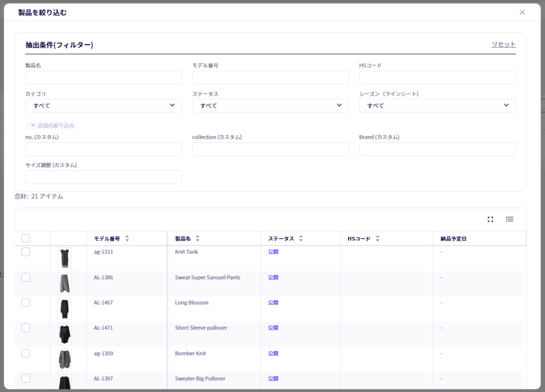
Task: Click the 合計: 21 アイテム count text
Action: pyautogui.click(x=39, y=196)
